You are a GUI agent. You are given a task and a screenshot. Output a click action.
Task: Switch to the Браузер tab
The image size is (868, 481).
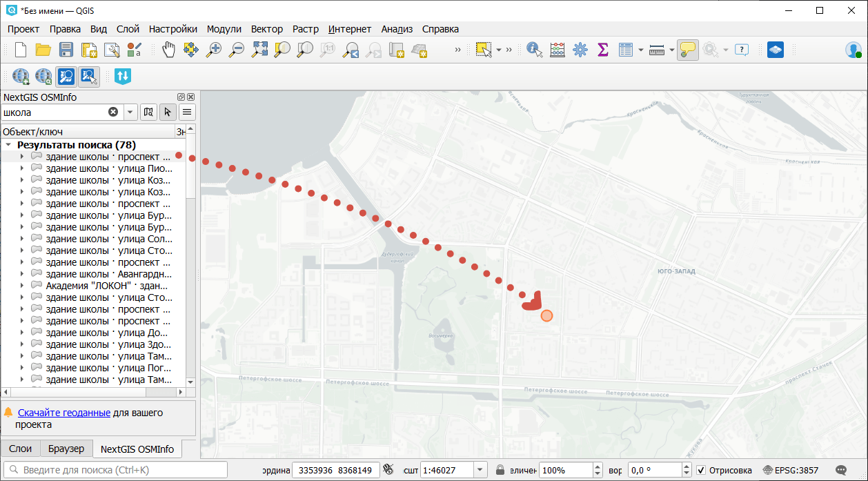point(66,449)
